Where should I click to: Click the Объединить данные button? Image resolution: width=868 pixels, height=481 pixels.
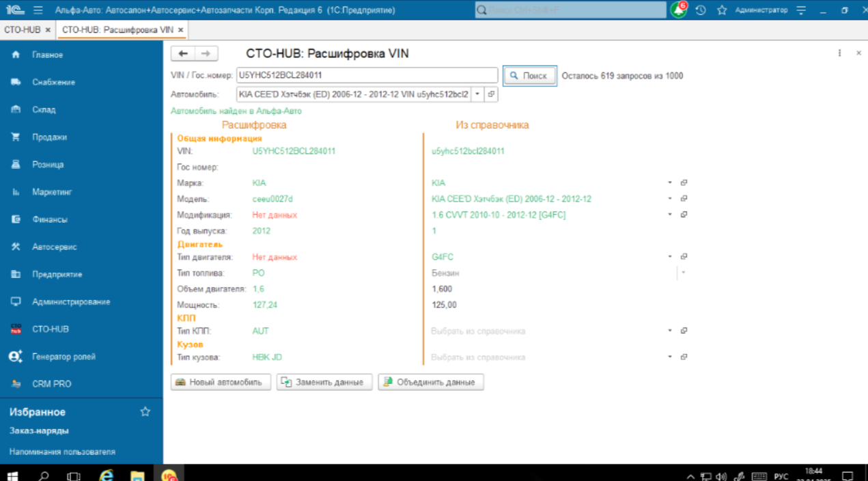431,382
